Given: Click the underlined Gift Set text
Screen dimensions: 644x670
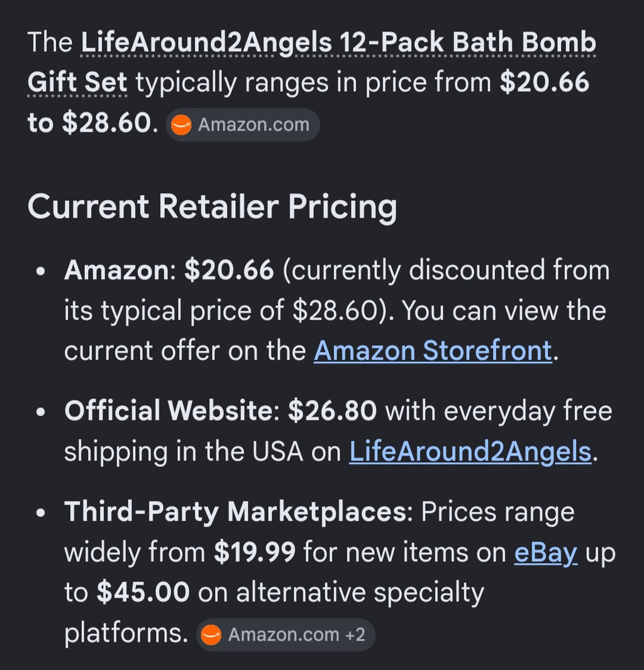Looking at the screenshot, I should [x=77, y=82].
